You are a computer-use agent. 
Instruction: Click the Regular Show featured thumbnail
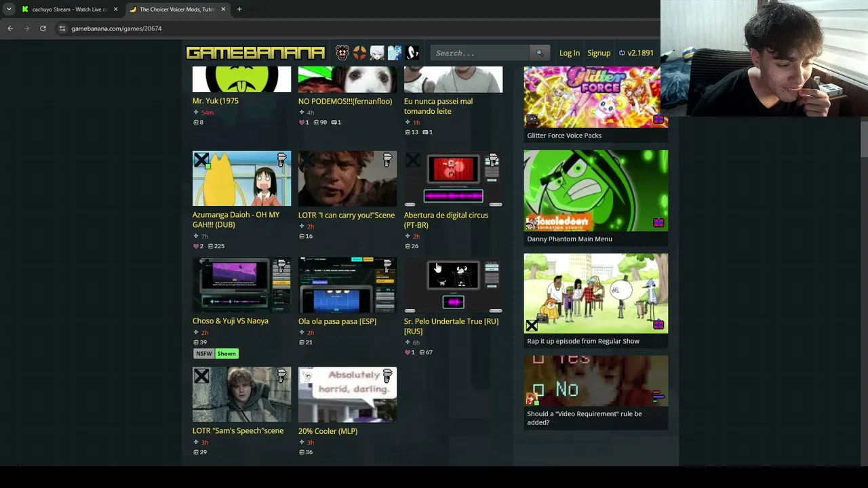pyautogui.click(x=595, y=293)
